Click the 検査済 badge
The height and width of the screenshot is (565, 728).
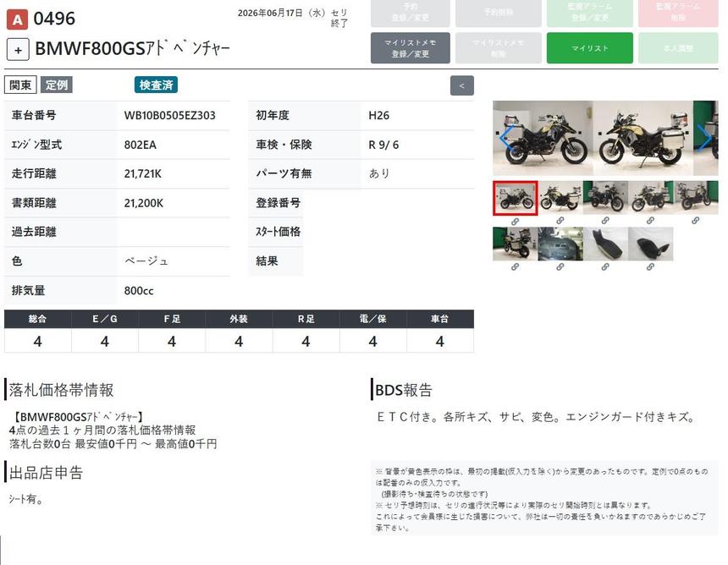pos(156,85)
